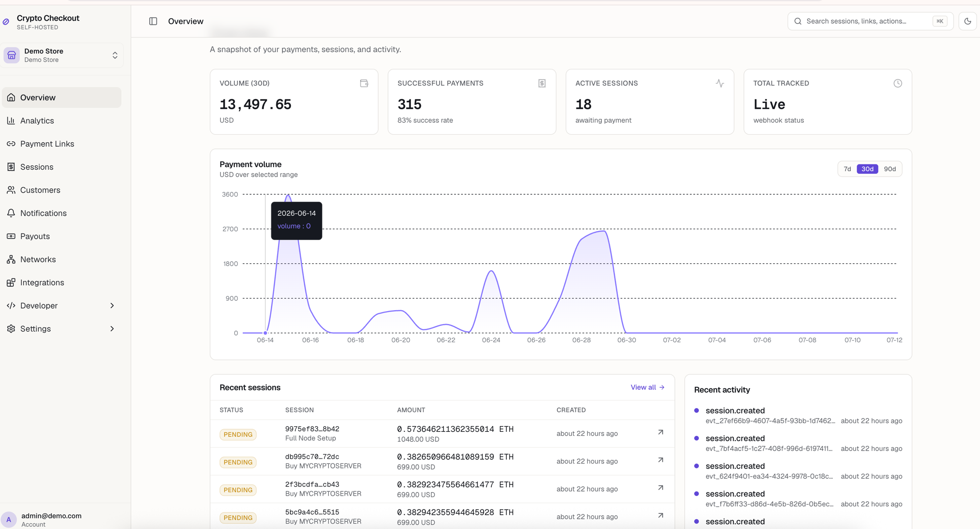The height and width of the screenshot is (529, 980).
Task: Click the search magnifier icon
Action: (x=798, y=21)
